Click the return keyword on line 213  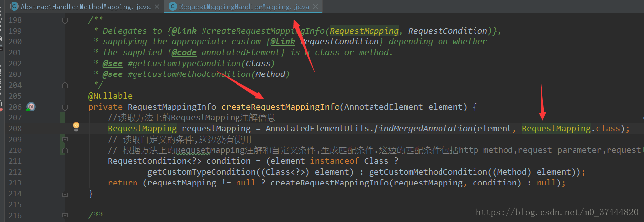(123, 183)
